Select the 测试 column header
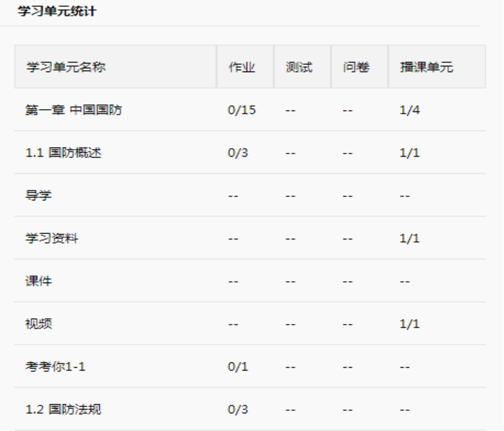The width and height of the screenshot is (504, 431). tap(299, 67)
